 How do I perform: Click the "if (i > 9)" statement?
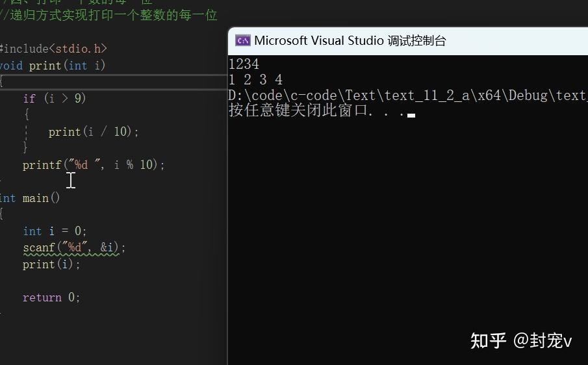[x=55, y=98]
